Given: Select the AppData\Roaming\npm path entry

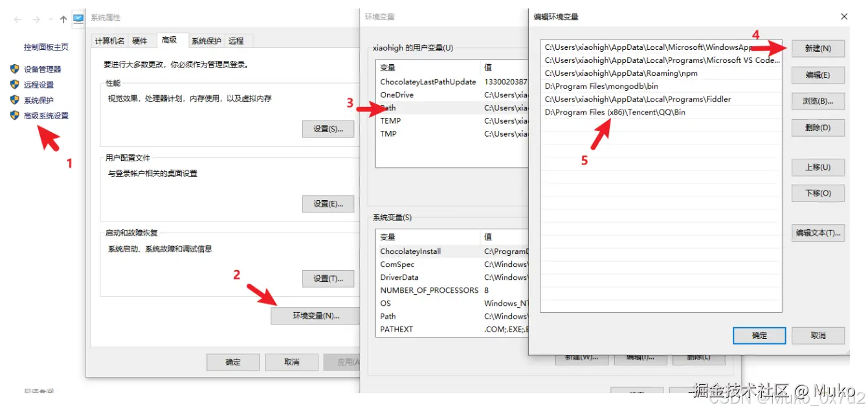Looking at the screenshot, I should tap(661, 73).
